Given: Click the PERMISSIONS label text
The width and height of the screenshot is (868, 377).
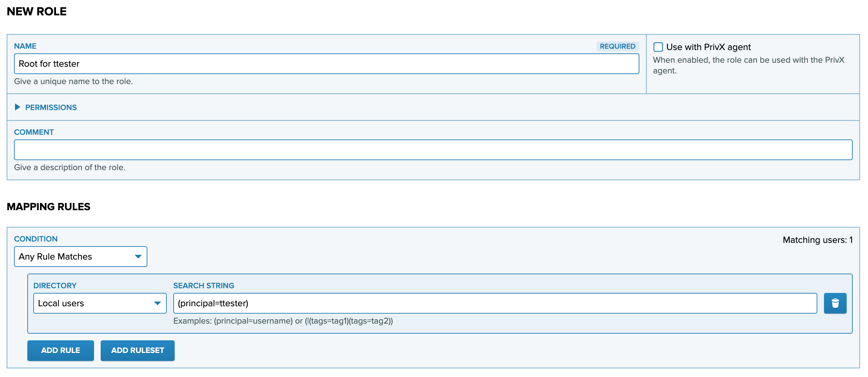Looking at the screenshot, I should (x=51, y=107).
